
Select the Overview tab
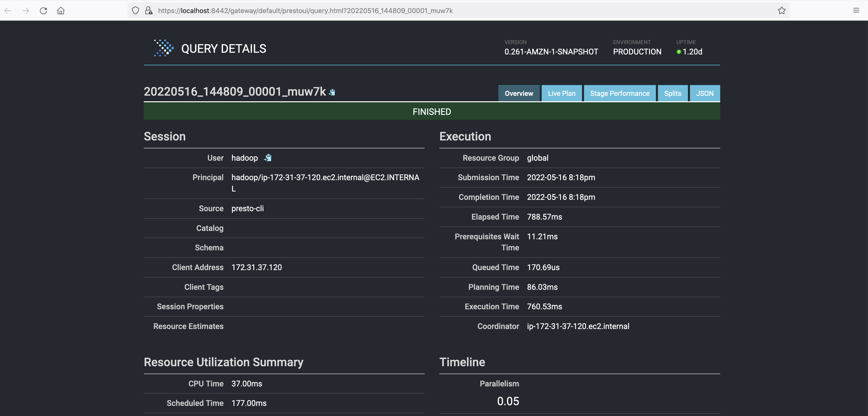coord(518,93)
